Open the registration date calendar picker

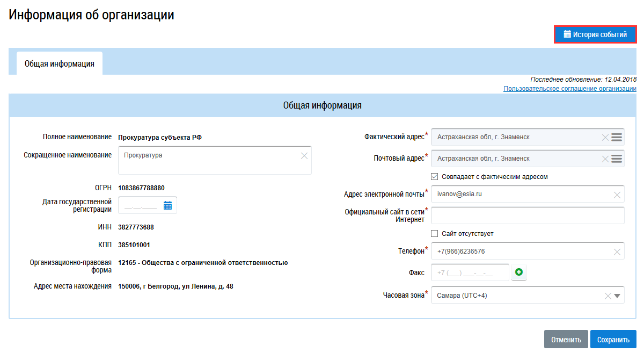click(167, 205)
